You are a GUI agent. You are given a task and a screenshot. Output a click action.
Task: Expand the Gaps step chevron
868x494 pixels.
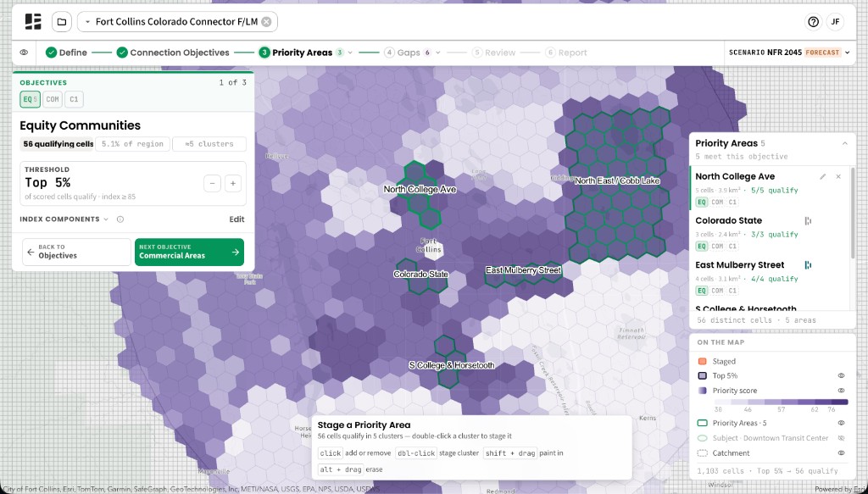(438, 53)
